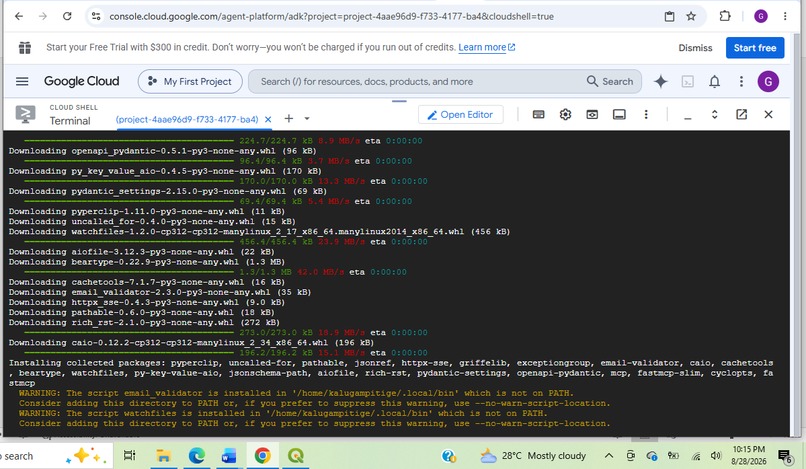Viewport: 806px width, 469px height.
Task: Select the project-4aae96d9 terminal tab
Action: (x=187, y=119)
